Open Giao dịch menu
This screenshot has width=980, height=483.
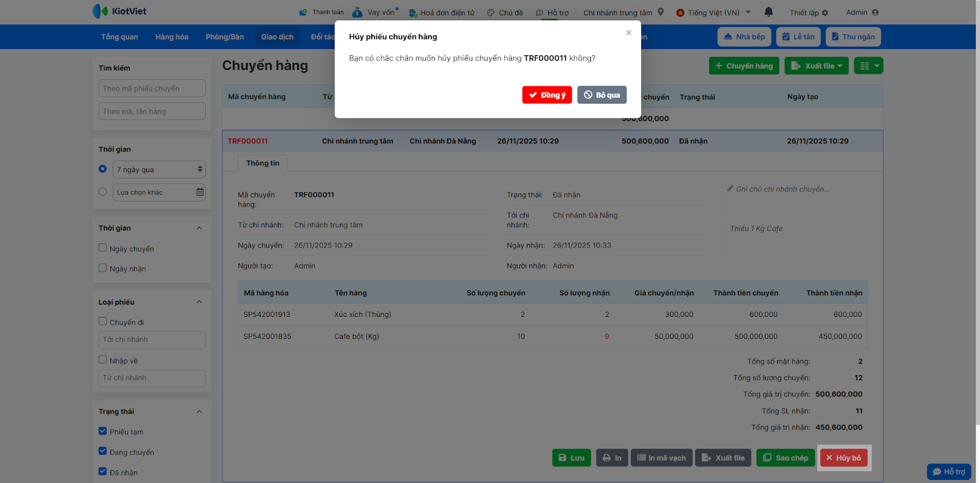[277, 37]
